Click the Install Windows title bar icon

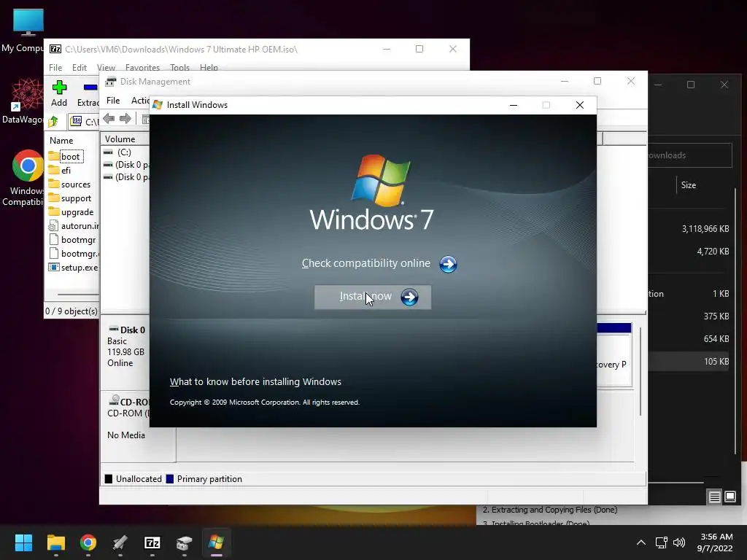click(158, 105)
